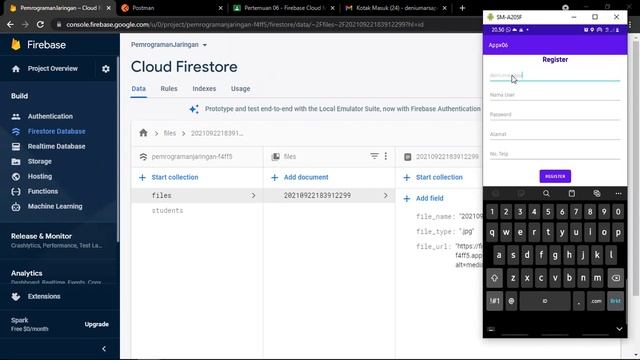
Task: Switch to Usage tab
Action: pos(240,89)
